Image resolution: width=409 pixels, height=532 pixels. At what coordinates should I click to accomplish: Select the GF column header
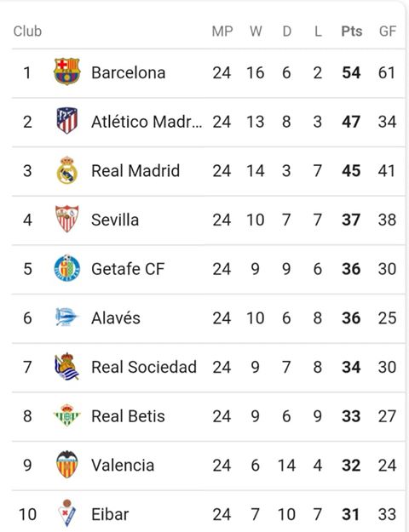pyautogui.click(x=388, y=31)
